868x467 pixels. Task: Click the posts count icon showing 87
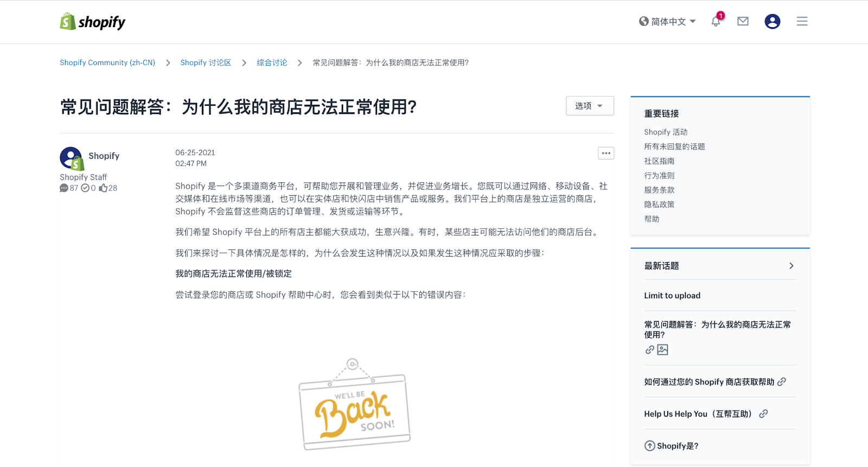[64, 188]
